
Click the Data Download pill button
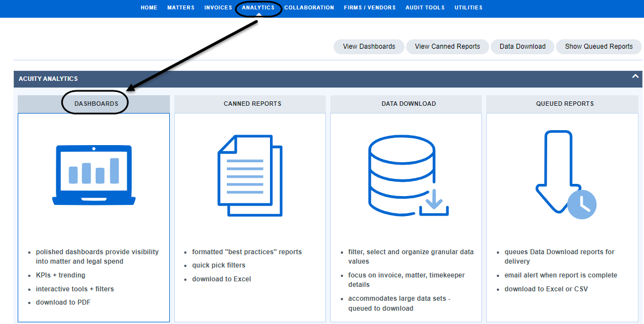(x=522, y=47)
